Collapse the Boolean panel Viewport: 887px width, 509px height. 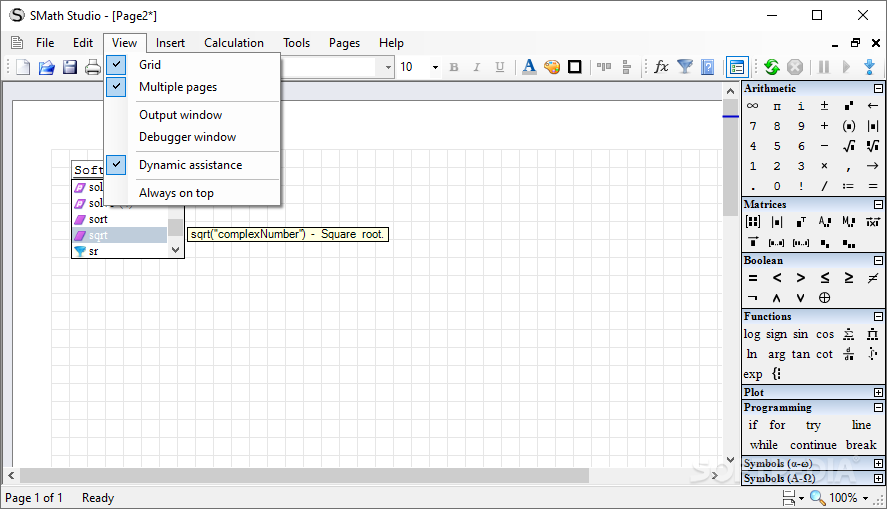878,261
